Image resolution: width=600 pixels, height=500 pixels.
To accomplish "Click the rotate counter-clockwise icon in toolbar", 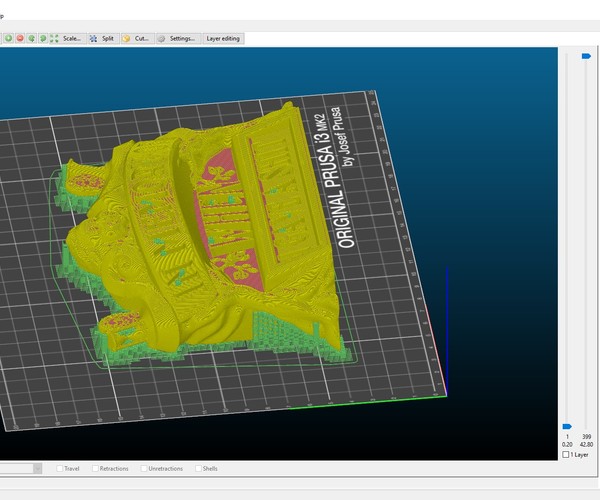I will tap(32, 38).
